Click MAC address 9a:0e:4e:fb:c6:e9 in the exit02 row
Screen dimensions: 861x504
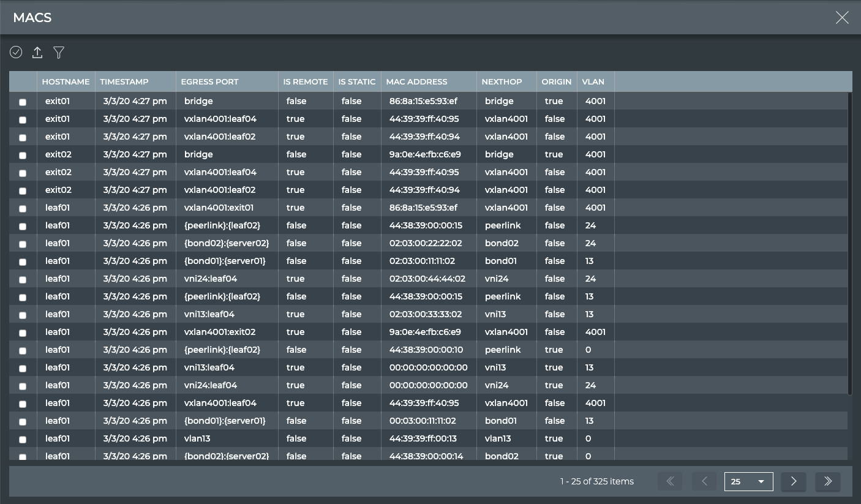pos(425,154)
